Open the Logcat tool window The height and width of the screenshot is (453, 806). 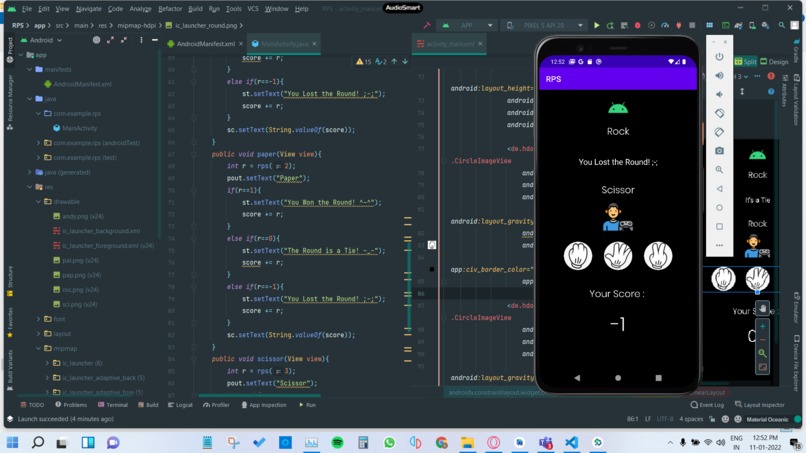[x=180, y=405]
